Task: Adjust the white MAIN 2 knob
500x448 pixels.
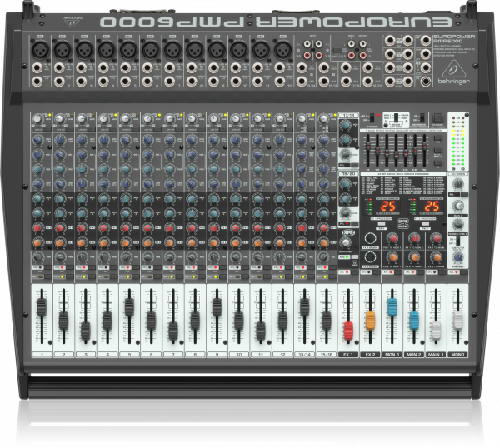Action: [x=458, y=205]
